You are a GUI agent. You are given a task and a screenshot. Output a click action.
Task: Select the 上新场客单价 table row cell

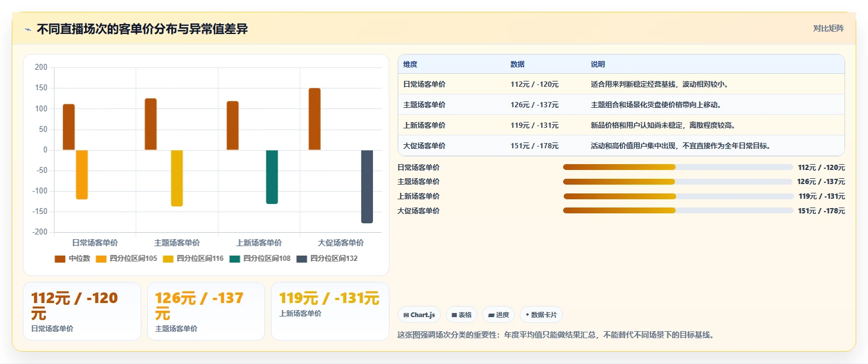(425, 125)
